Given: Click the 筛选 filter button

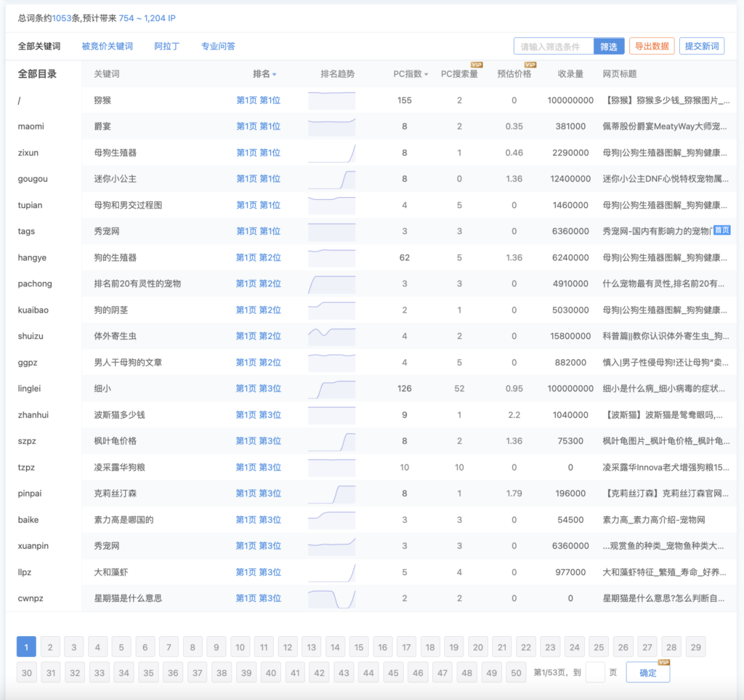Looking at the screenshot, I should (608, 47).
